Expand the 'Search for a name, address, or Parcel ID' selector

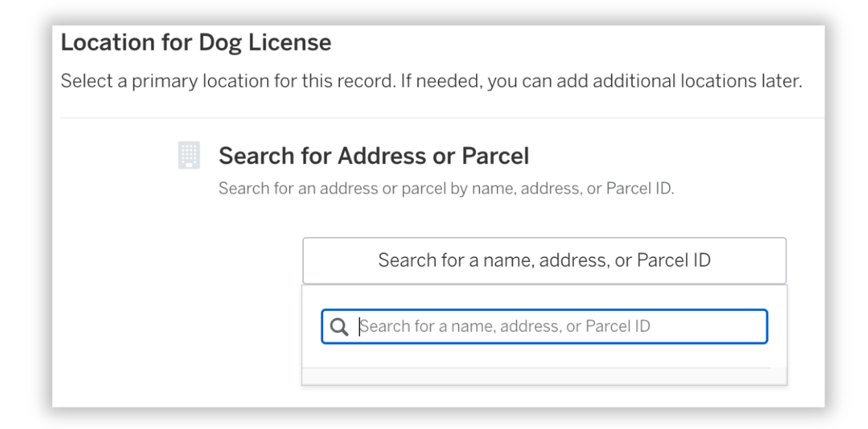[x=544, y=260]
